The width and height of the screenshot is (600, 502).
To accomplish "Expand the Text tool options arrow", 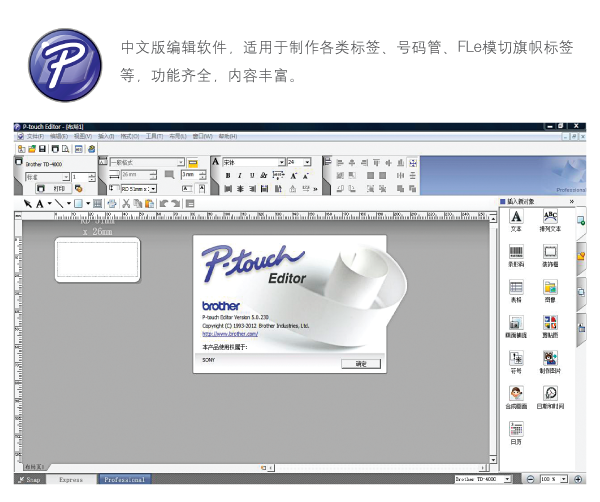I will click(50, 204).
